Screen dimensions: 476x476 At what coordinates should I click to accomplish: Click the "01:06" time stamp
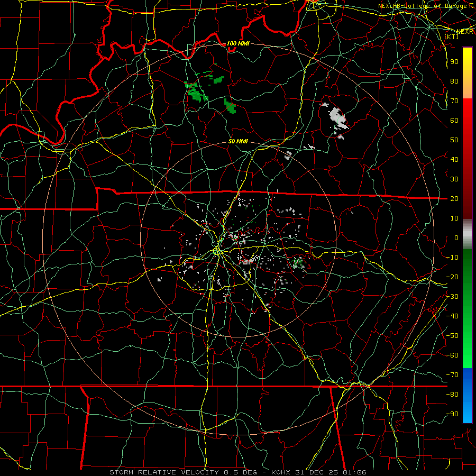354,472
